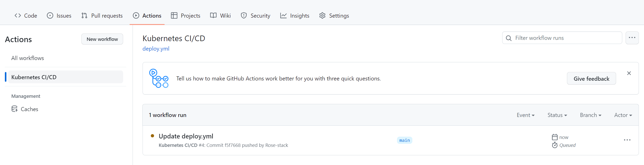This screenshot has width=644, height=165.
Task: Open options menu for the Update deploy.yml run
Action: 627,140
